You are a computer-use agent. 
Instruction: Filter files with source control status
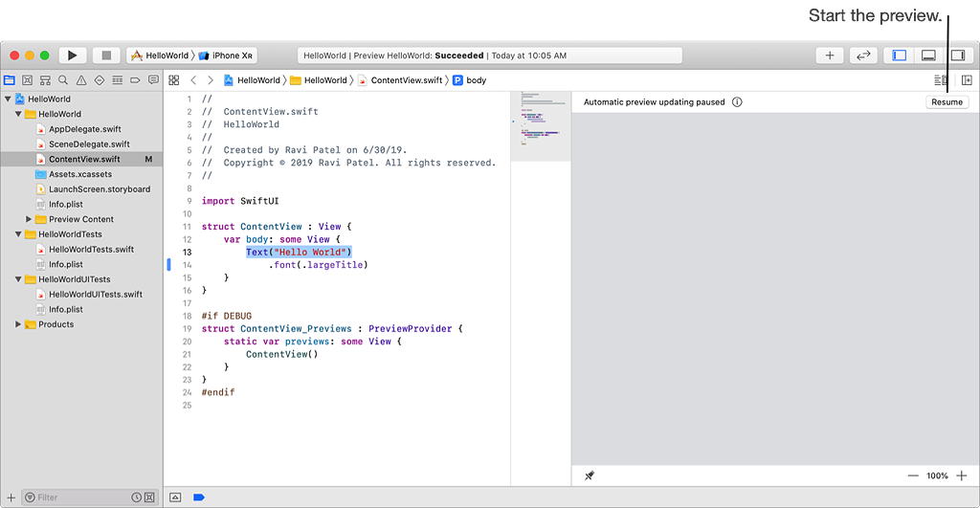pos(149,497)
